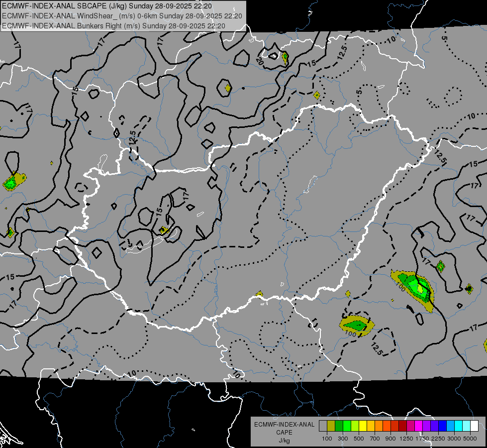This screenshot has height=448, width=487.
Task: Select the WindShear 0-6km header line
Action: pyautogui.click(x=122, y=16)
